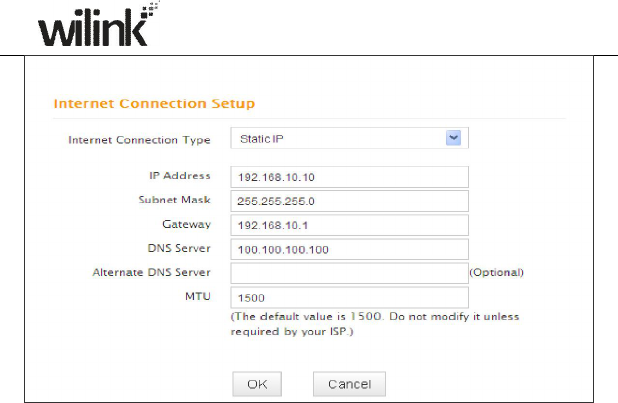Click the Internet Connection Type label
This screenshot has height=403, width=618.
(x=140, y=139)
